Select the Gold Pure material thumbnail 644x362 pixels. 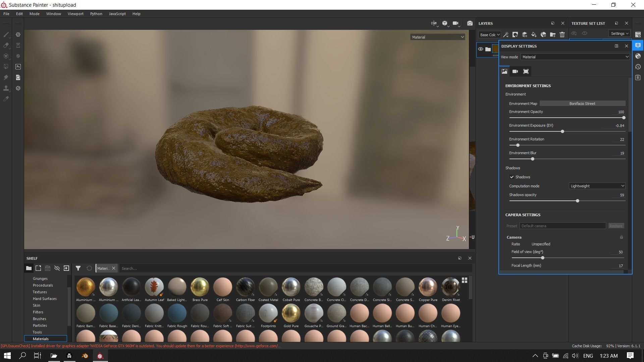point(291,313)
